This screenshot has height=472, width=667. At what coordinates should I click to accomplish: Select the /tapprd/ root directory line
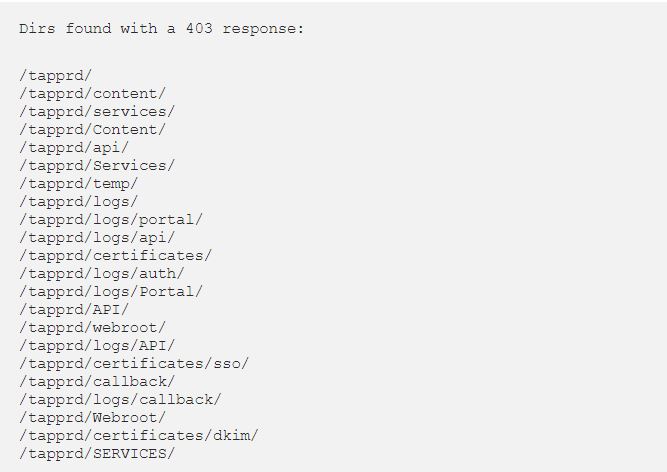(x=55, y=76)
